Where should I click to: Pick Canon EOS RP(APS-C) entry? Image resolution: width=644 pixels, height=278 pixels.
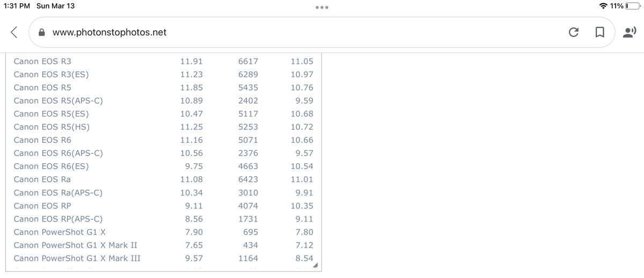coord(58,219)
